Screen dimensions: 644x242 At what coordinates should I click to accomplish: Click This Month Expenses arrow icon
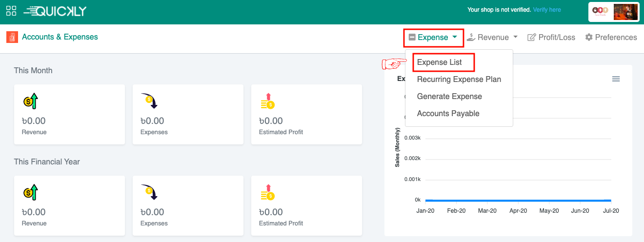[149, 101]
